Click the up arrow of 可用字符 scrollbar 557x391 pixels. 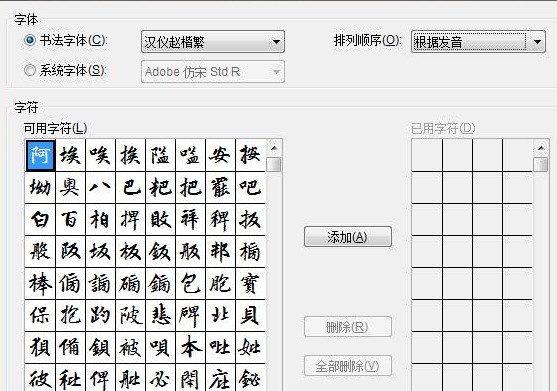274,148
